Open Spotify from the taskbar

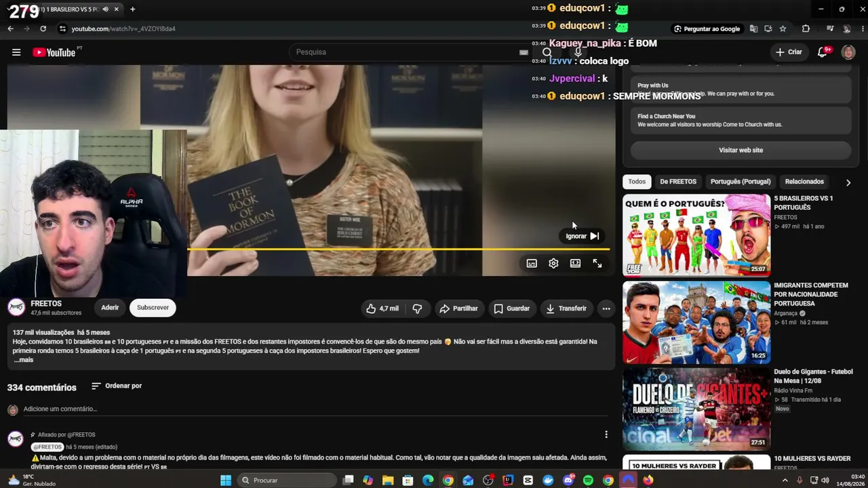tap(588, 481)
